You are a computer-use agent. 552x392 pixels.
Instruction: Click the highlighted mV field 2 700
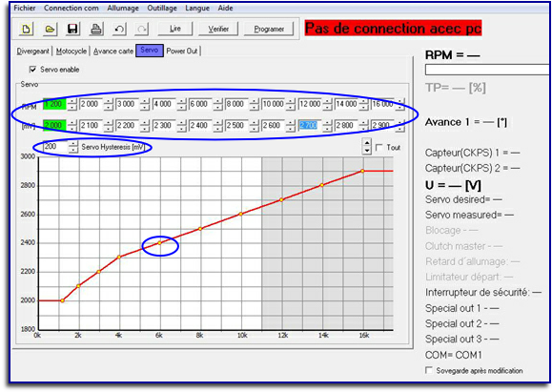click(x=310, y=125)
